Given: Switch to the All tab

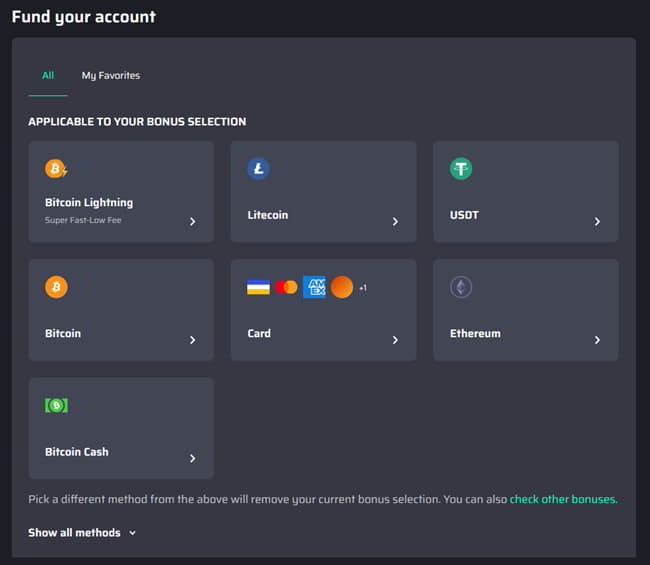Looking at the screenshot, I should pos(48,75).
